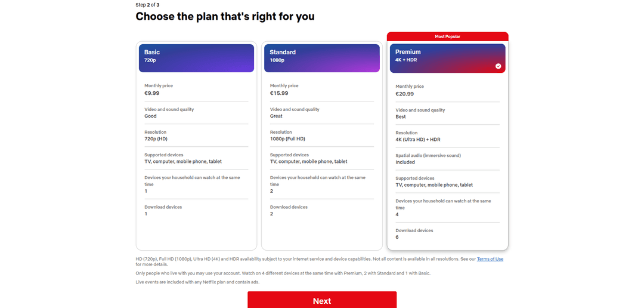Click the Great video quality in Standard

point(276,116)
